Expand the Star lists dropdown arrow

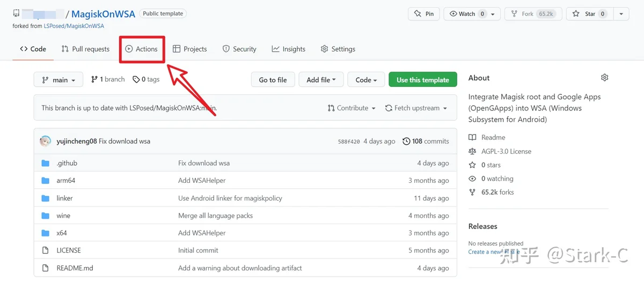[621, 13]
